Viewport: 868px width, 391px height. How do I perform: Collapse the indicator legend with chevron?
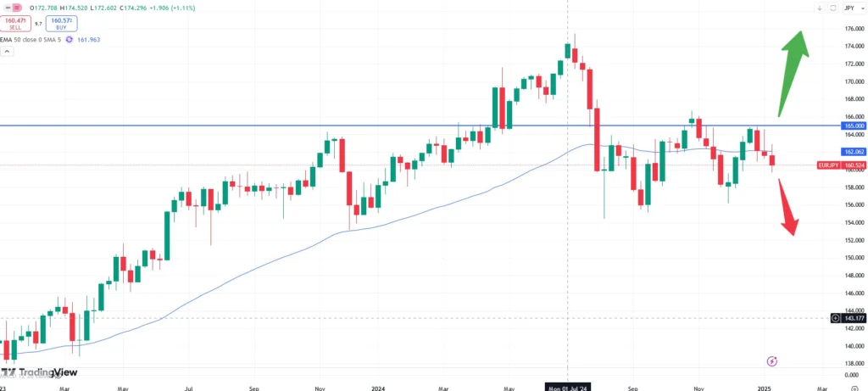[x=7, y=52]
